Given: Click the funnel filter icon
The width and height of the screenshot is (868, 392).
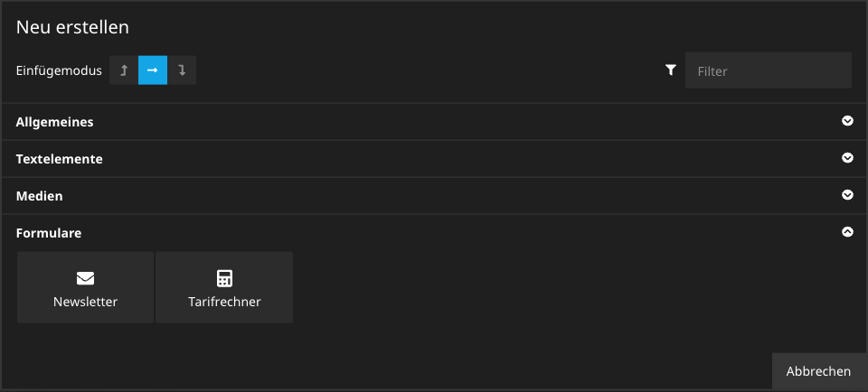Looking at the screenshot, I should point(671,70).
